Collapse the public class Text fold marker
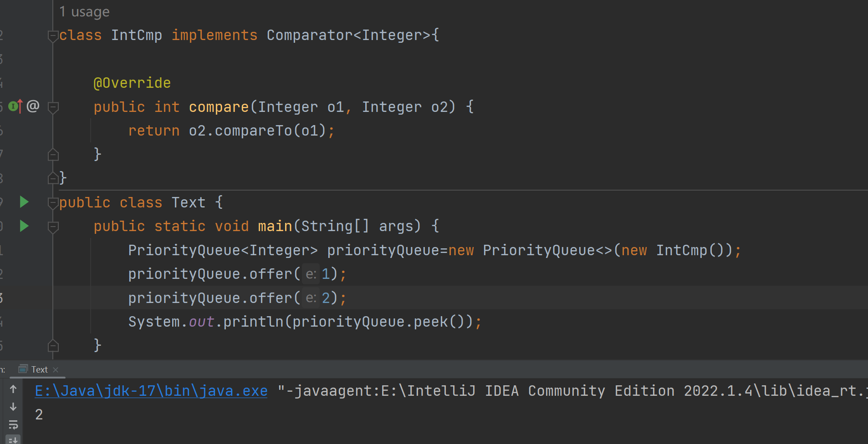This screenshot has height=444, width=868. 53,203
